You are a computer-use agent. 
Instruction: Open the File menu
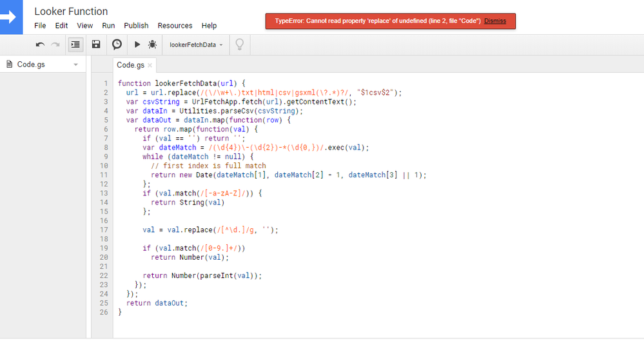coord(40,26)
